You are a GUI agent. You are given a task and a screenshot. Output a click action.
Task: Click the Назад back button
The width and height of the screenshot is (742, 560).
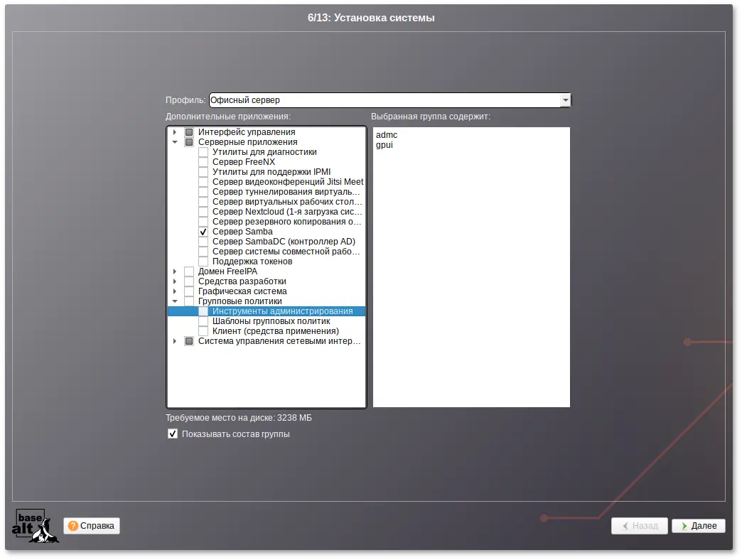(x=640, y=526)
